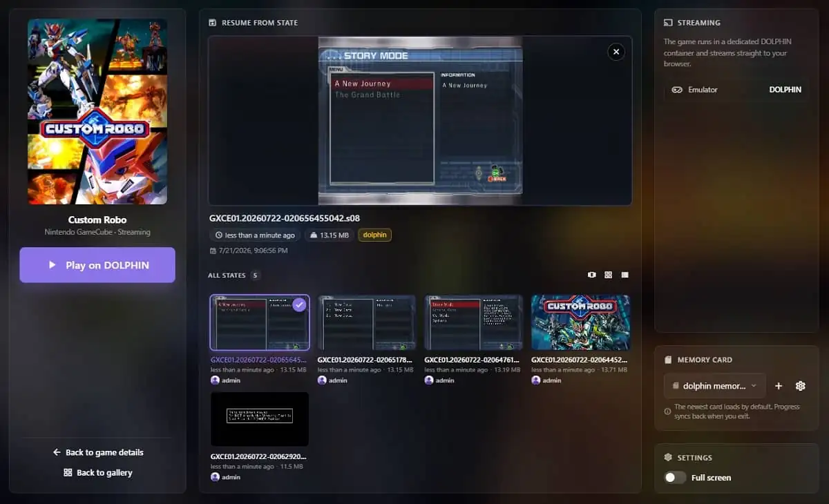Switch states to list view icon
Viewport: 829px width, 504px height.
click(625, 275)
